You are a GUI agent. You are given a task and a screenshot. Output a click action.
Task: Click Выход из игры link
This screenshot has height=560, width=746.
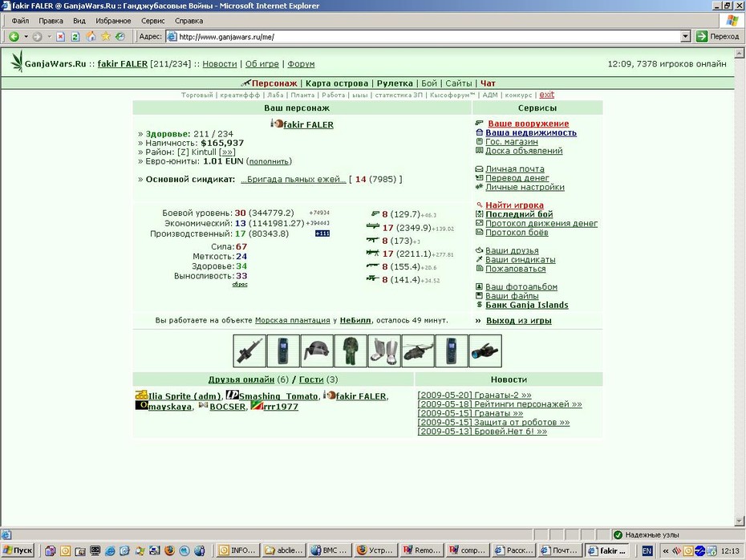518,321
